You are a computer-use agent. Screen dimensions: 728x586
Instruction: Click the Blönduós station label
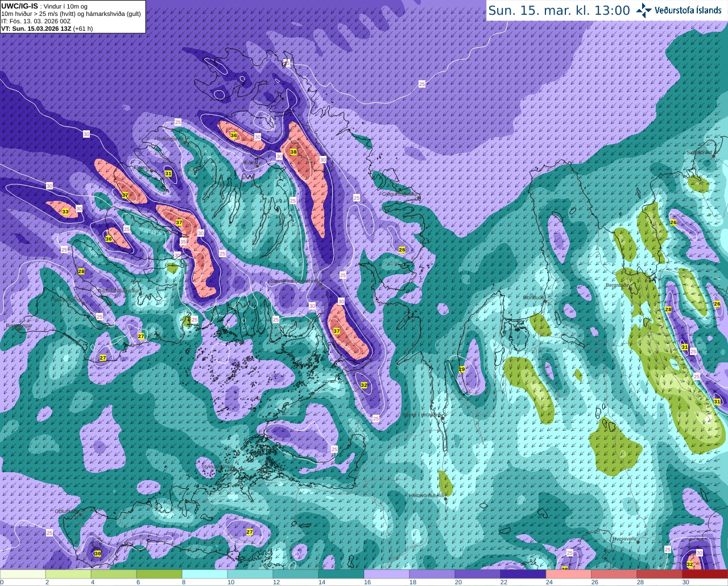click(x=533, y=297)
